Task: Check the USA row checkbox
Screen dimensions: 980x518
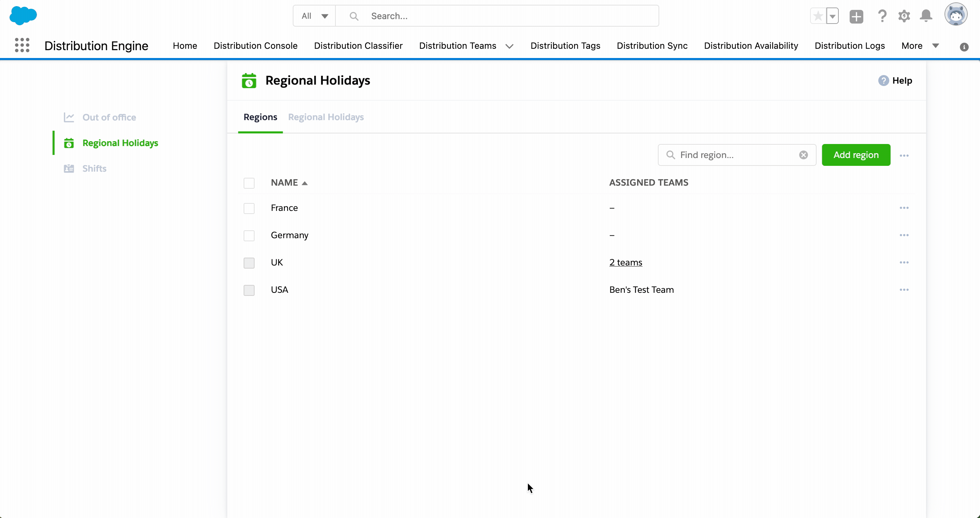Action: click(249, 290)
